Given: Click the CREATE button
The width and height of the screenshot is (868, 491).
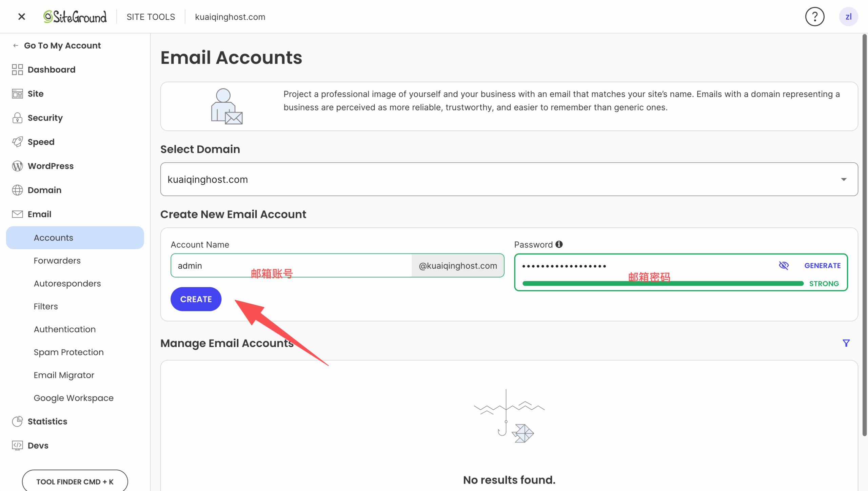Looking at the screenshot, I should (x=196, y=299).
